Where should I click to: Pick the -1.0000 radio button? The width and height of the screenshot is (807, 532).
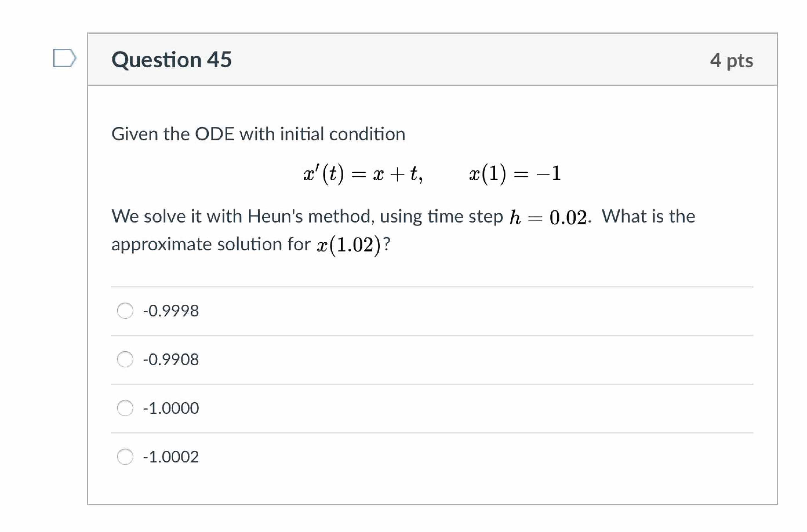125,407
